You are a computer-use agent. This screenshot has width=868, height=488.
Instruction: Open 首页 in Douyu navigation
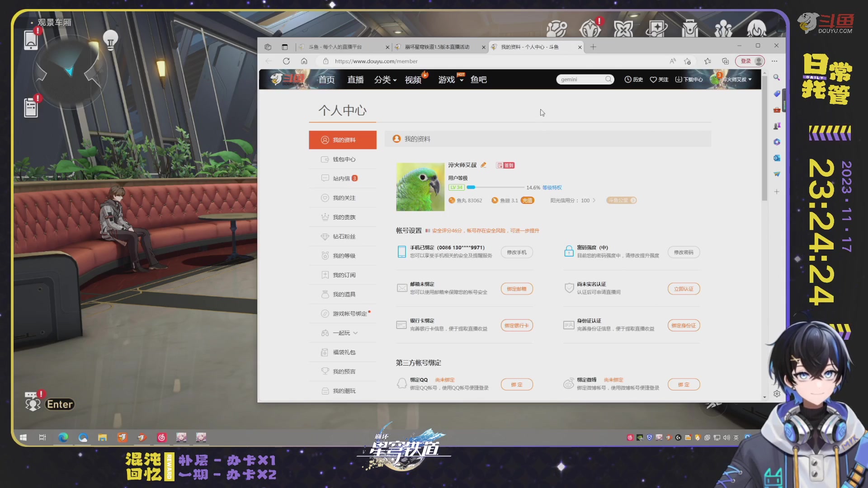pyautogui.click(x=326, y=80)
